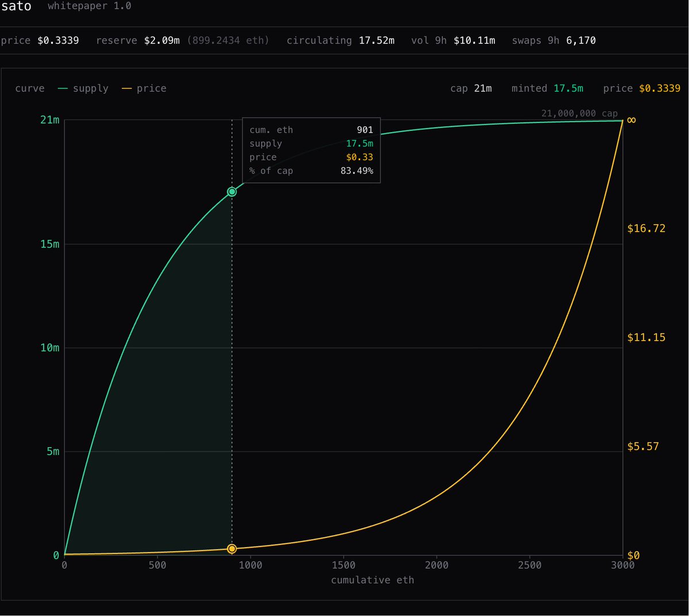Image resolution: width=689 pixels, height=616 pixels.
Task: Click the header price $0.3339 value
Action: (59, 41)
